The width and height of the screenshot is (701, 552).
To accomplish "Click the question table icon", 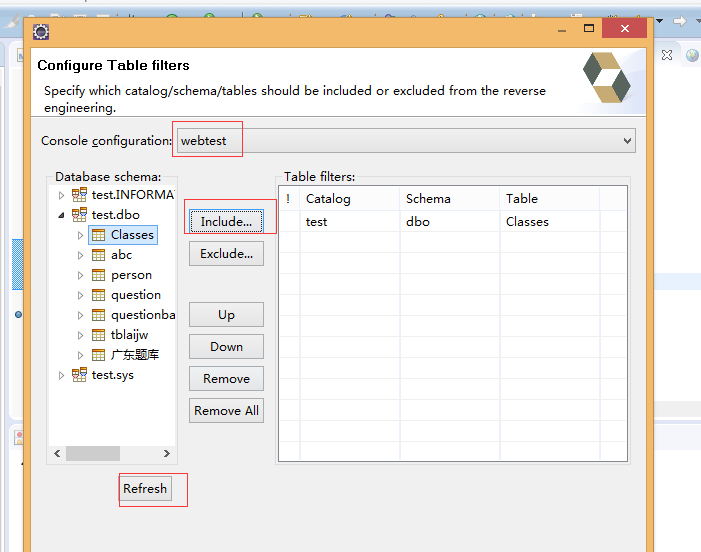I will [x=98, y=295].
